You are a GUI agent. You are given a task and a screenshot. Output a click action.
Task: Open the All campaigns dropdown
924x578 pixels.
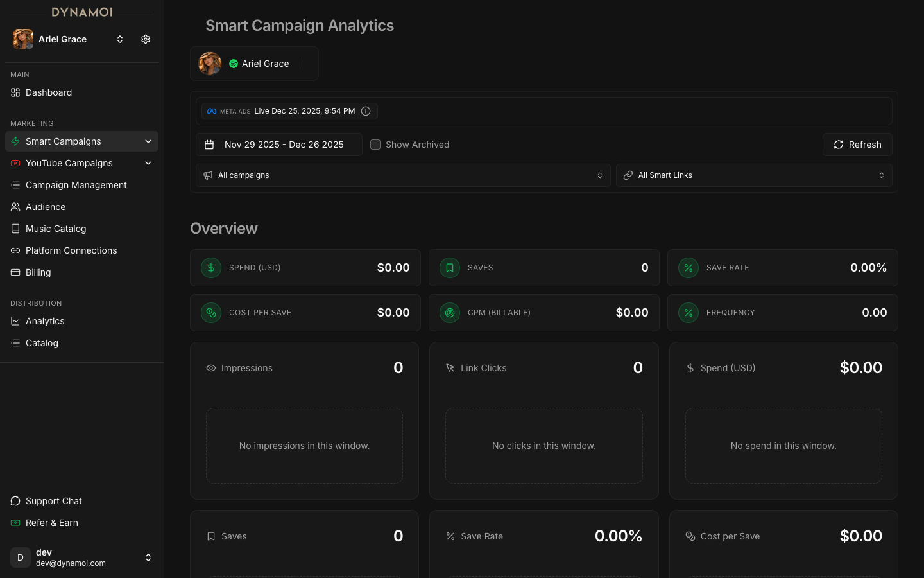tap(403, 175)
